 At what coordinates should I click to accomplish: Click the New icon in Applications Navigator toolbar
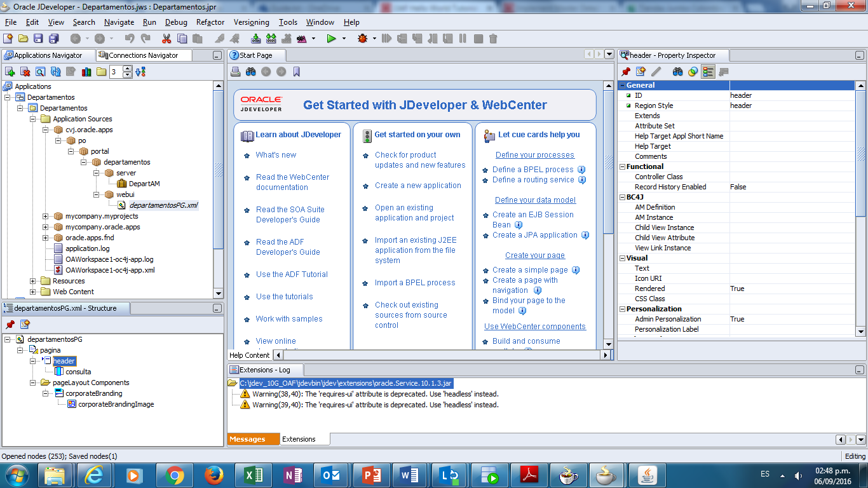click(x=10, y=72)
